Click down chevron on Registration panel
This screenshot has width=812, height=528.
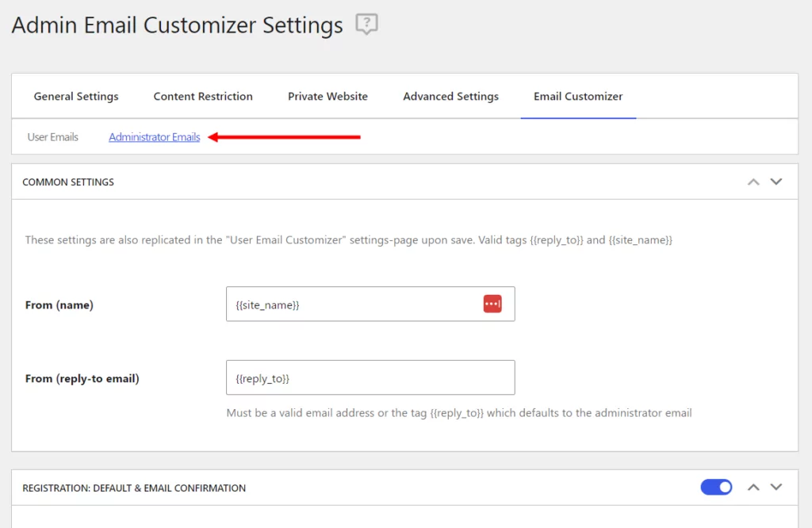[x=776, y=487]
